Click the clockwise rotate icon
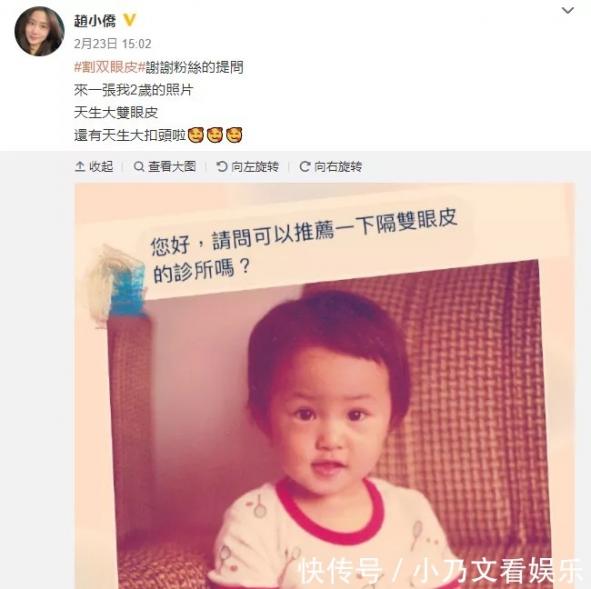 click(305, 167)
